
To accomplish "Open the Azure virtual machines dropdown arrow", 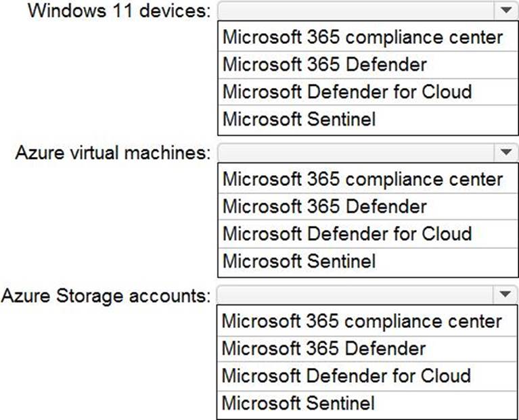I will click(x=505, y=153).
